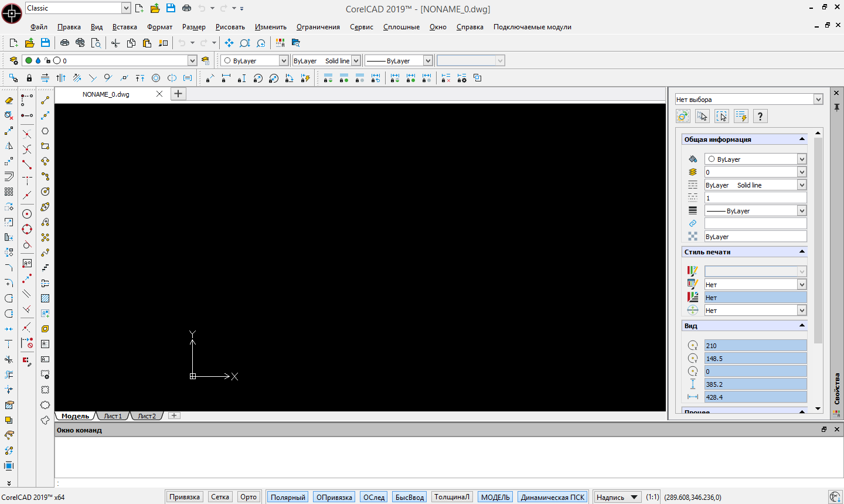The height and width of the screenshot is (504, 844).
Task: Open the Нет выбора selection dropdown
Action: coord(818,100)
